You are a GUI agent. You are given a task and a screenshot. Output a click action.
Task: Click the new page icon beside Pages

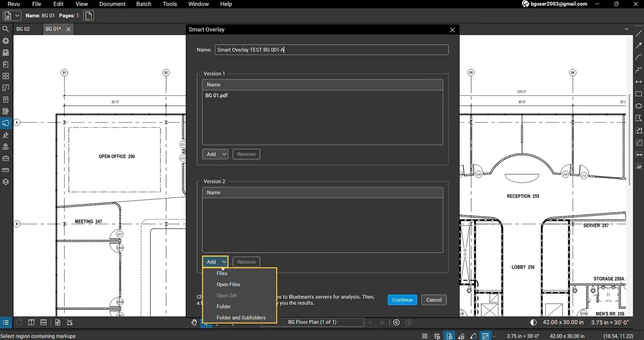click(89, 16)
